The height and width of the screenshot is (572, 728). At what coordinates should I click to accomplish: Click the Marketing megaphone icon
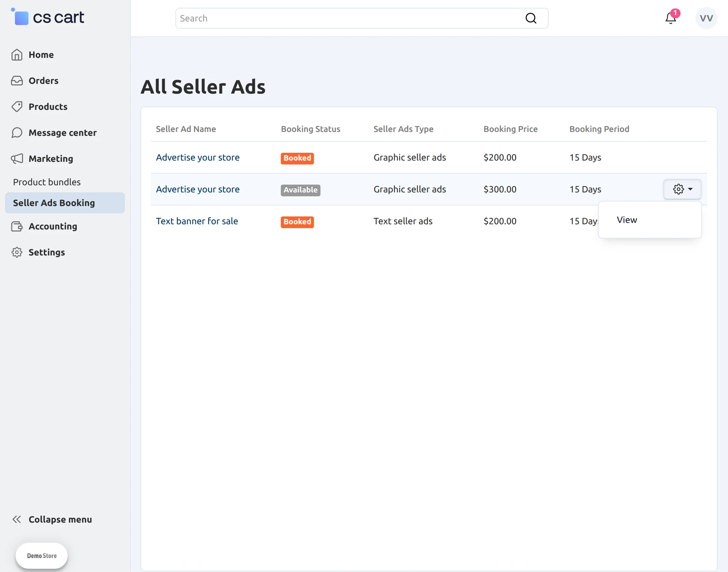tap(17, 158)
